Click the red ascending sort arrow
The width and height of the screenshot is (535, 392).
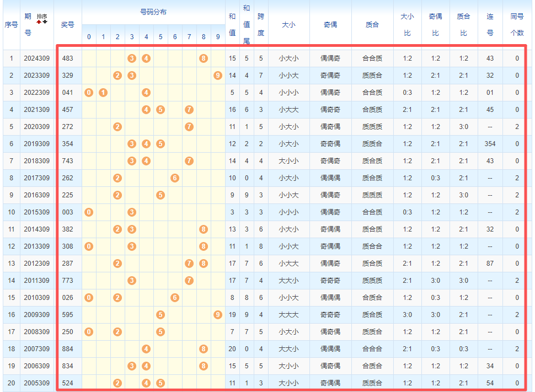39,22
